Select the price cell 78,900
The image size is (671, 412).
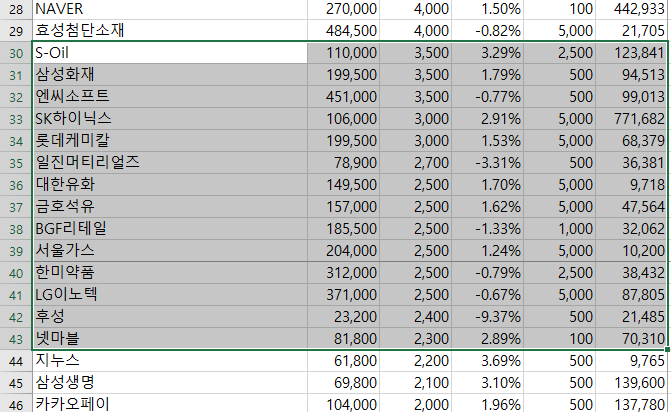(x=343, y=163)
